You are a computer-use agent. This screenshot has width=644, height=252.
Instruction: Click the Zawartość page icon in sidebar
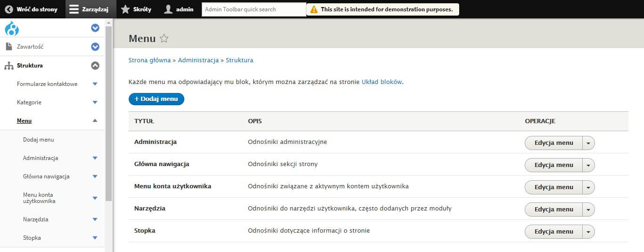tap(9, 46)
